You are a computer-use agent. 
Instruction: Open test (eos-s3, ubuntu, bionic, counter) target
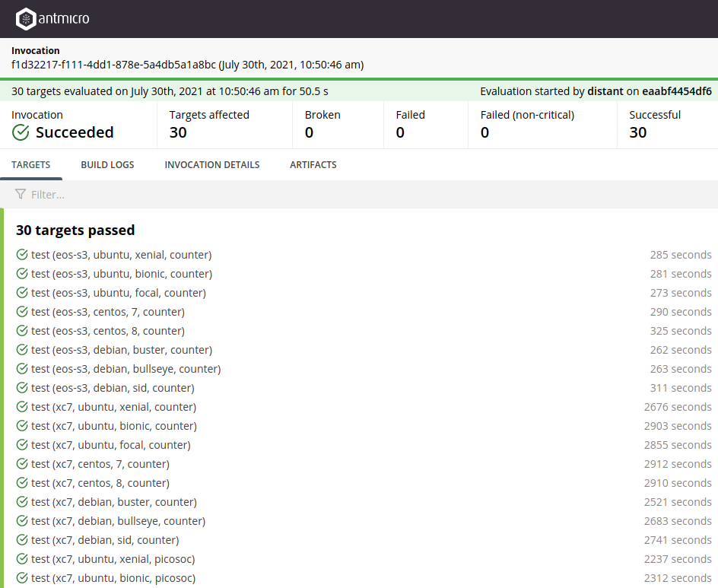[x=122, y=274]
